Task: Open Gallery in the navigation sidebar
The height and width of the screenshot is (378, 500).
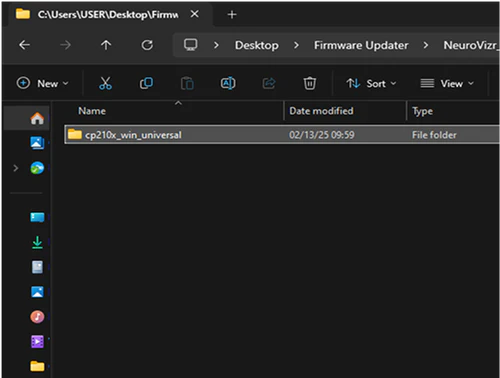Action: [37, 143]
